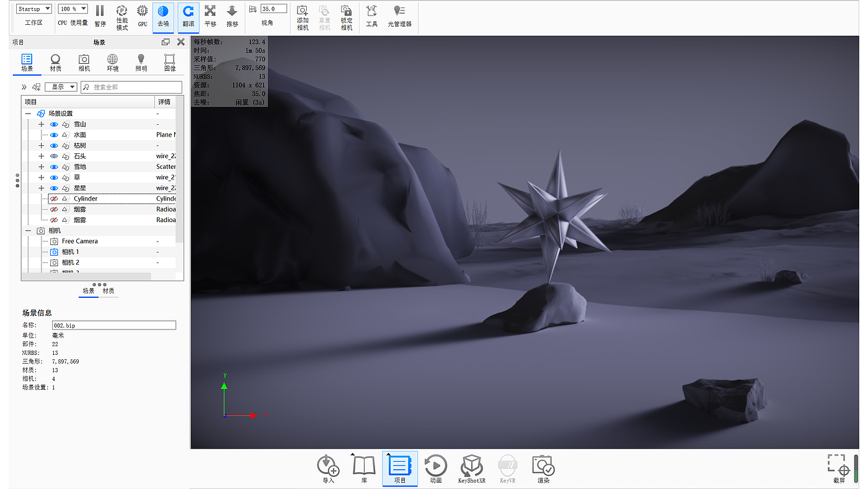Screen dimensions: 868x489
Task: Click the 详情 details column header
Action: (x=165, y=102)
